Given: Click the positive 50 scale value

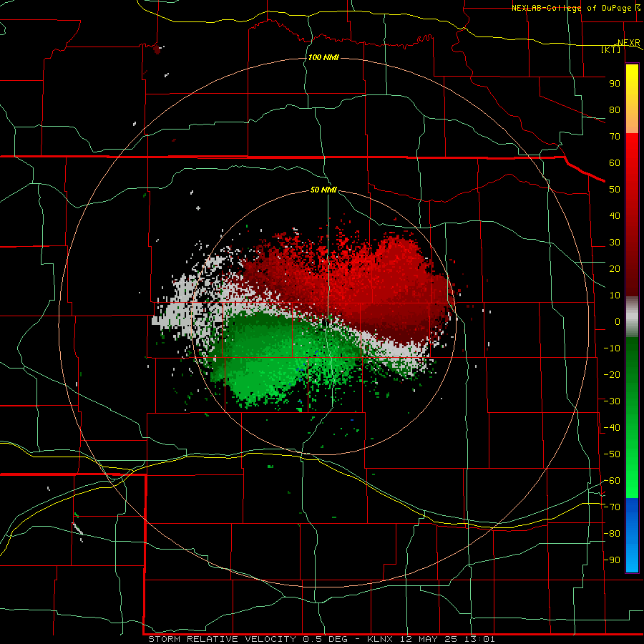Looking at the screenshot, I should (x=615, y=190).
